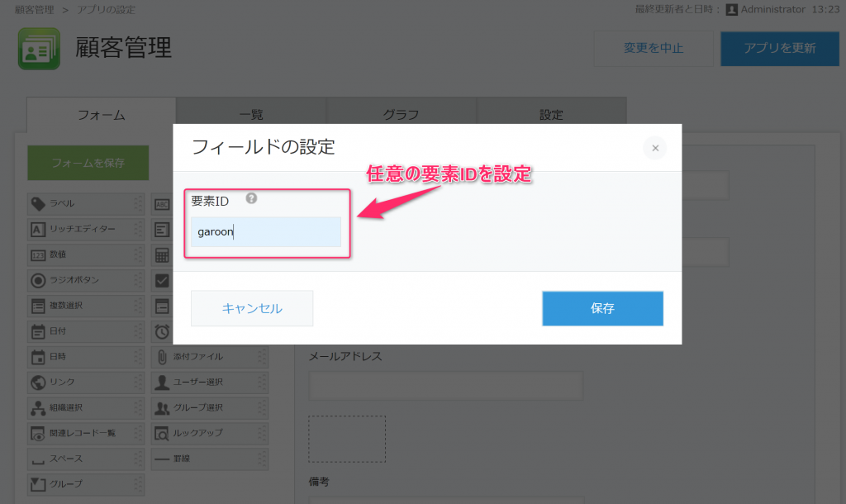This screenshot has width=846, height=504.
Task: Click the 変更を中止 button
Action: 654,48
